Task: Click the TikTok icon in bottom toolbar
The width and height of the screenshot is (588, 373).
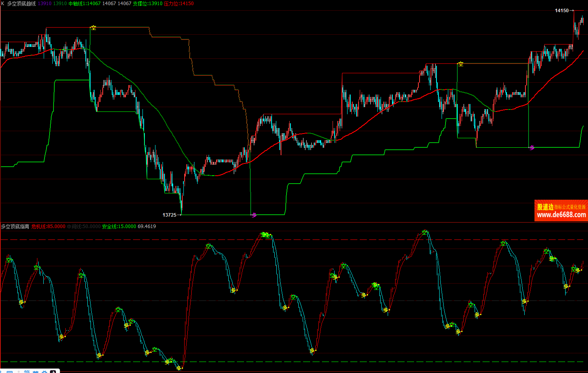Action: [53, 371]
